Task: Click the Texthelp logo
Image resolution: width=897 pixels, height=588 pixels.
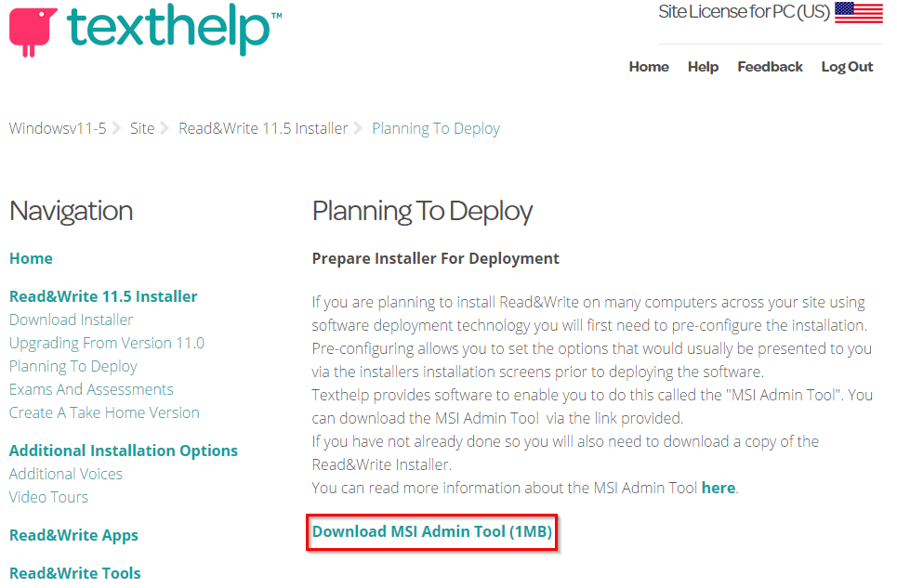Action: coord(139,32)
